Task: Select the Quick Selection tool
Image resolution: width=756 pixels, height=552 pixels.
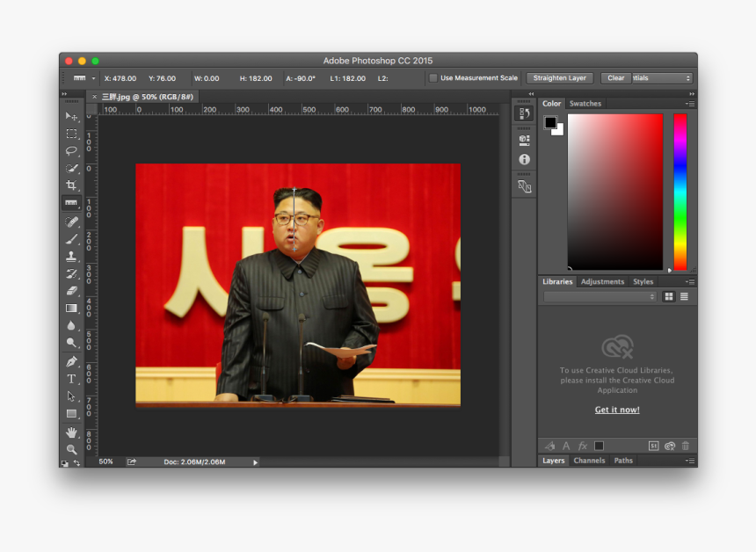Action: 71,168
